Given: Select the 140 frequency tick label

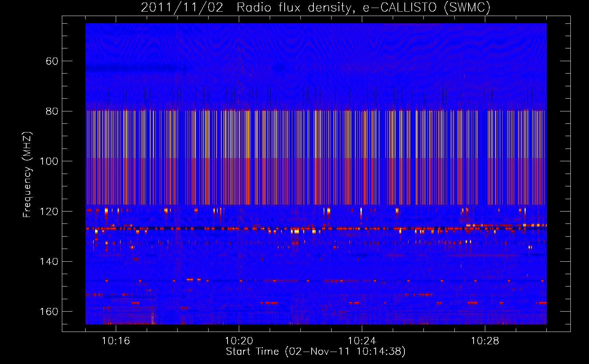Looking at the screenshot, I should pyautogui.click(x=49, y=261).
